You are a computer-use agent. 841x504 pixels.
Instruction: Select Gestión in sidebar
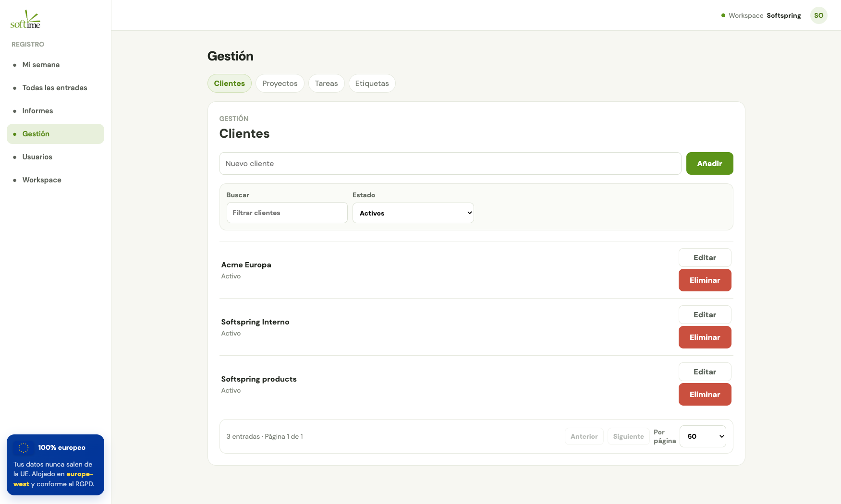coord(55,134)
